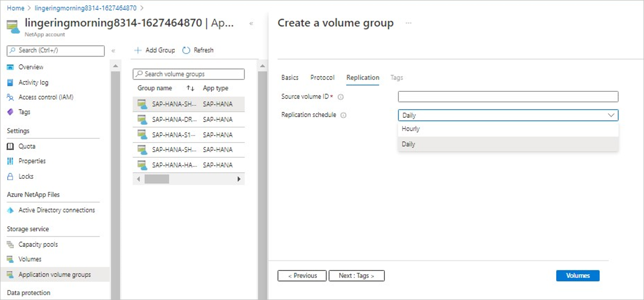Click the SAP-HANA-DR volume group row icon
644x300 pixels.
[142, 119]
